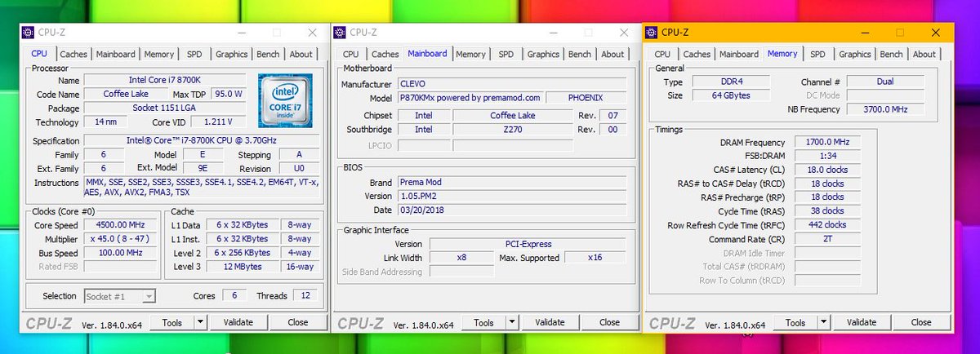Screen dimensions: 980x354
Task: Open the About tab in the left CPU-Z window
Action: coord(301,55)
